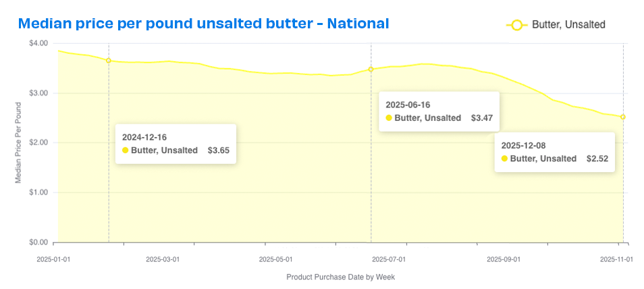Image resolution: width=644 pixels, height=289 pixels.
Task: Click the chart title about unsalted butter
Action: [x=203, y=24]
